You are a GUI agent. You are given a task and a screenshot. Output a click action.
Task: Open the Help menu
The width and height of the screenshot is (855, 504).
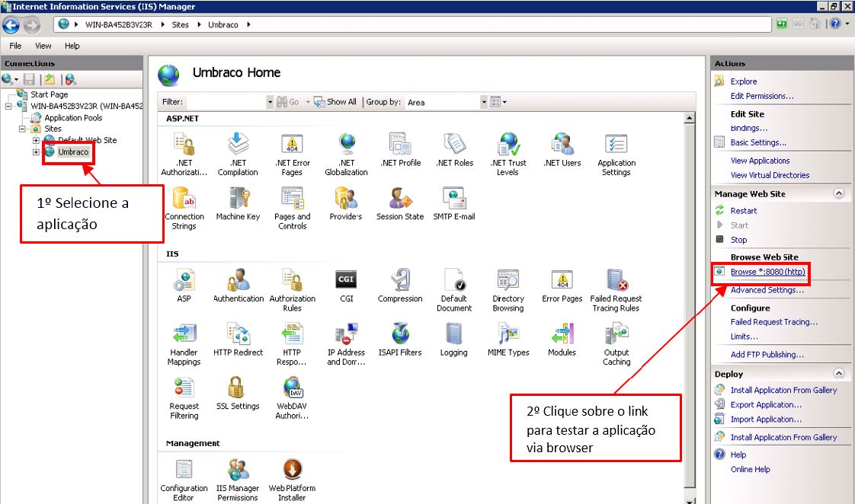pyautogui.click(x=72, y=46)
